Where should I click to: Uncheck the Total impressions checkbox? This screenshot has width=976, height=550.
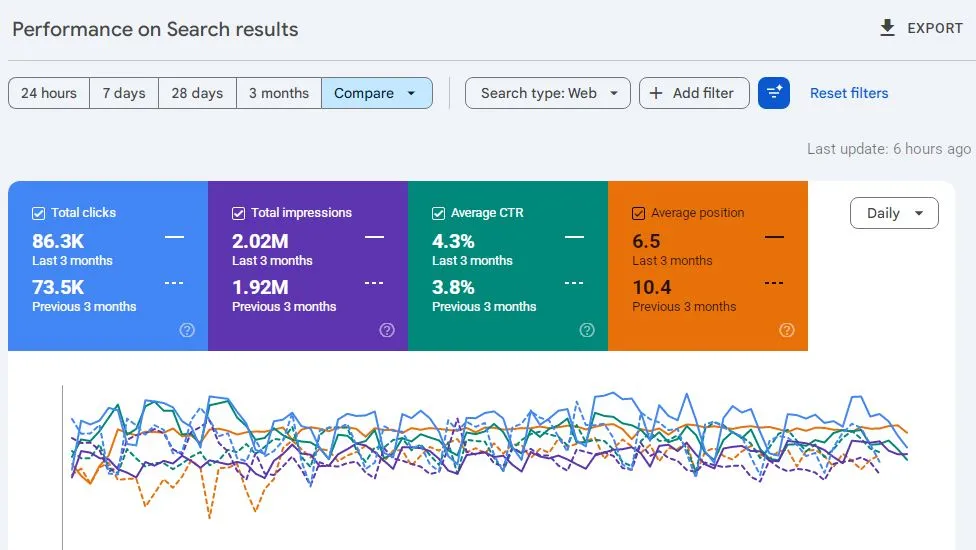(238, 213)
